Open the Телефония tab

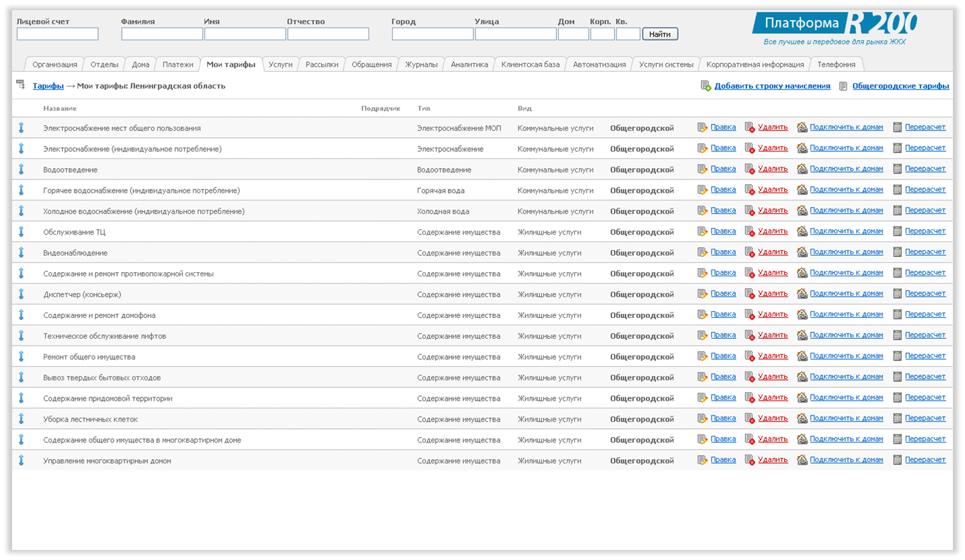click(x=837, y=65)
